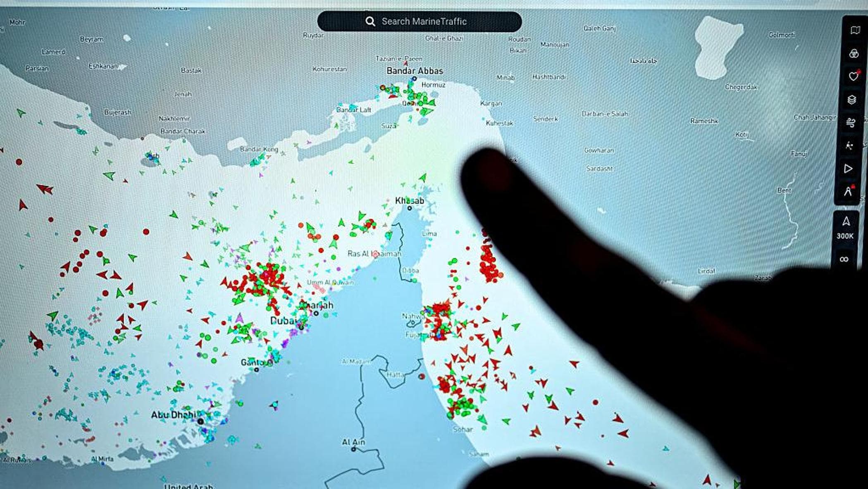Click the Al Ain location marker
The image size is (868, 489).
(x=353, y=449)
